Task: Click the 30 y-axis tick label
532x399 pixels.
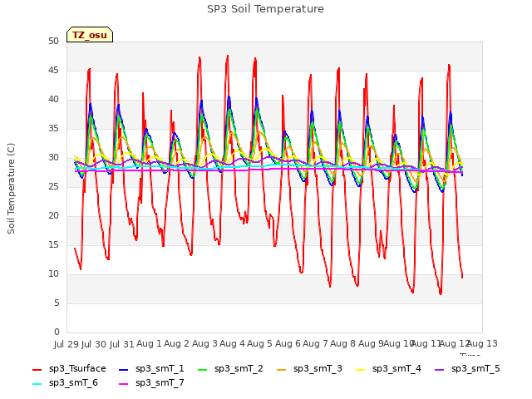Action: 53,157
